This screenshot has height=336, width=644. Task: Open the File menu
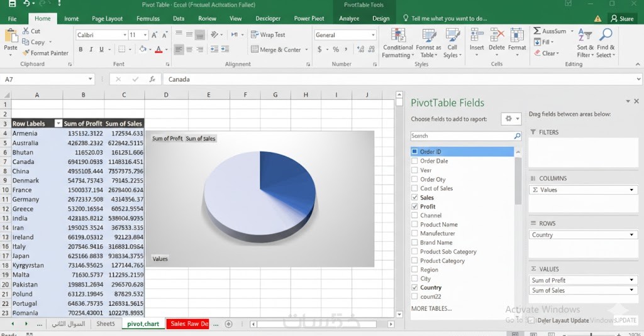13,18
